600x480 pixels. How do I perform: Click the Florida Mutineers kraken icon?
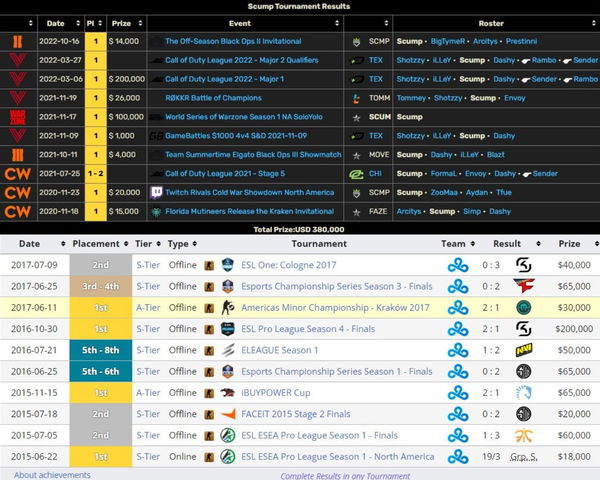[x=156, y=212]
